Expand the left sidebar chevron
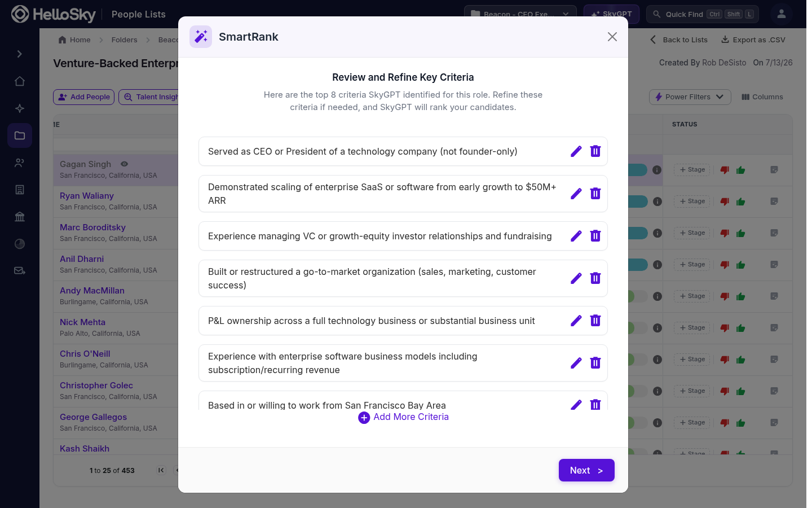Screen dimensions: 812x508 pos(20,54)
